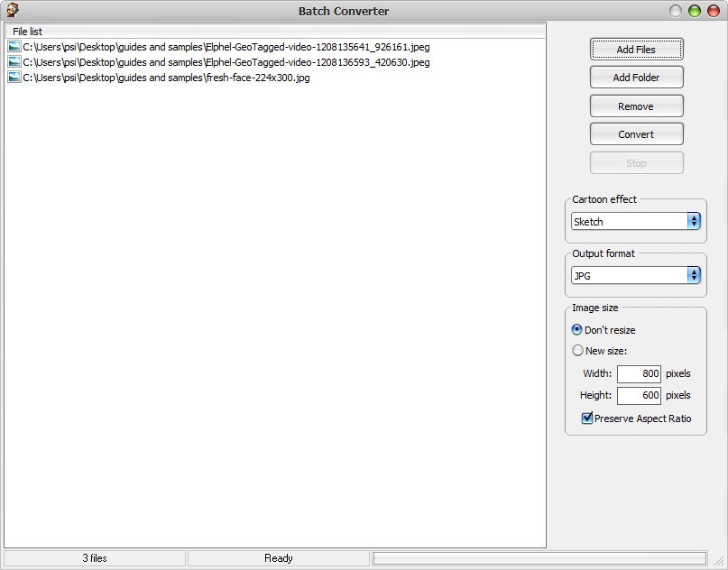Click the image icon beside Elphel-GeoTagged-video-1208136593_420630.jpeg
The width and height of the screenshot is (728, 570).
click(14, 62)
